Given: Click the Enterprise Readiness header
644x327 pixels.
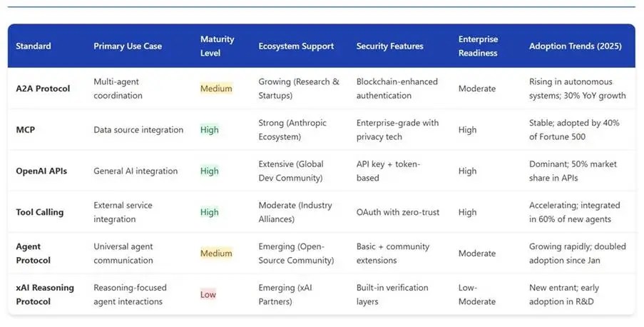Looking at the screenshot, I should click(478, 46).
